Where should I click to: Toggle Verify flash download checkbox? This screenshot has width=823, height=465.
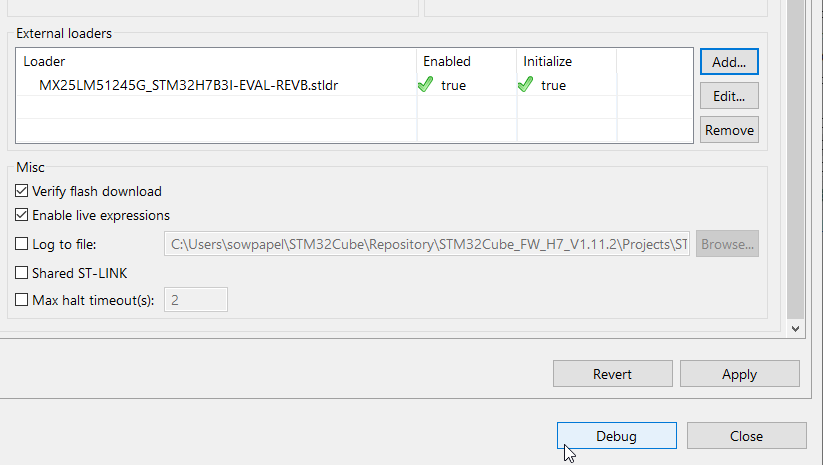click(22, 191)
